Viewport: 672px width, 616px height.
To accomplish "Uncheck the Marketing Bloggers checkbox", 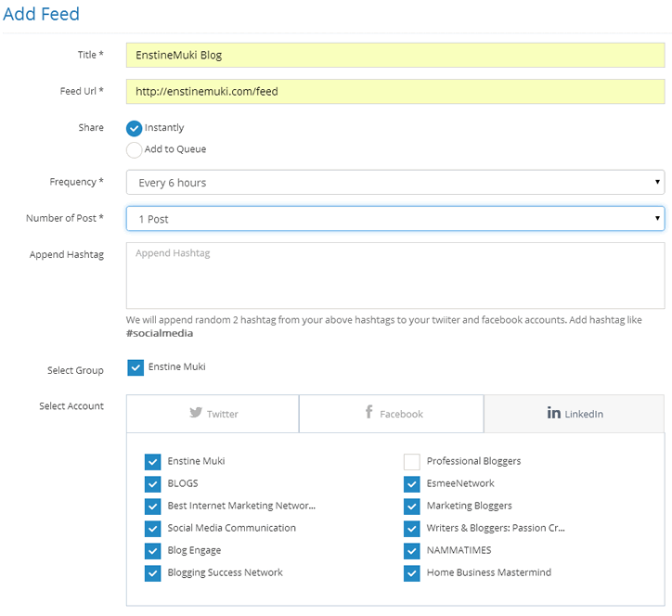I will click(412, 507).
